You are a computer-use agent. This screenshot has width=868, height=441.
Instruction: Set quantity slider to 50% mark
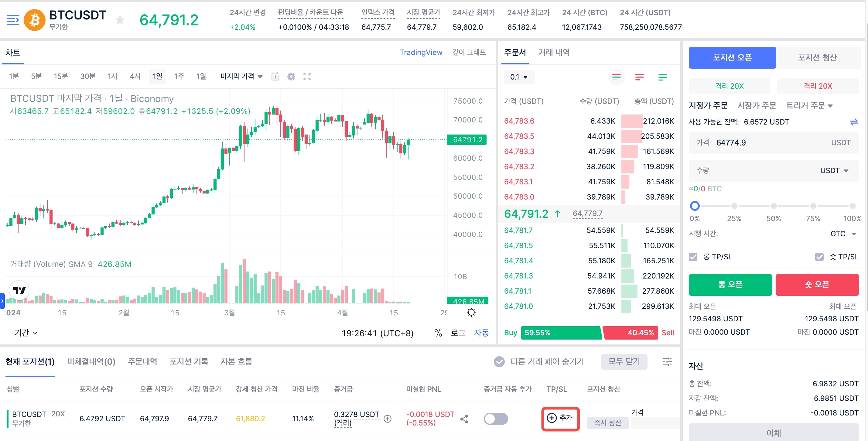tap(774, 206)
